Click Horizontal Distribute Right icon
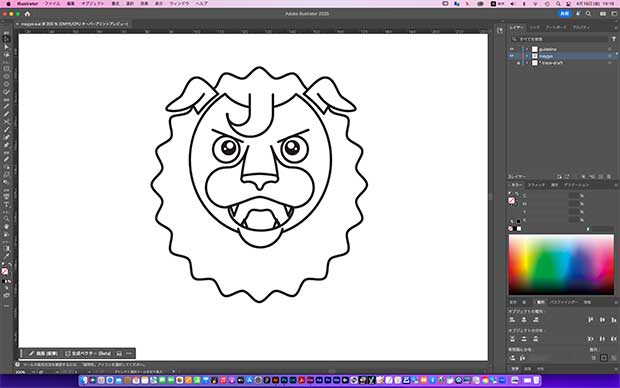 (614, 339)
